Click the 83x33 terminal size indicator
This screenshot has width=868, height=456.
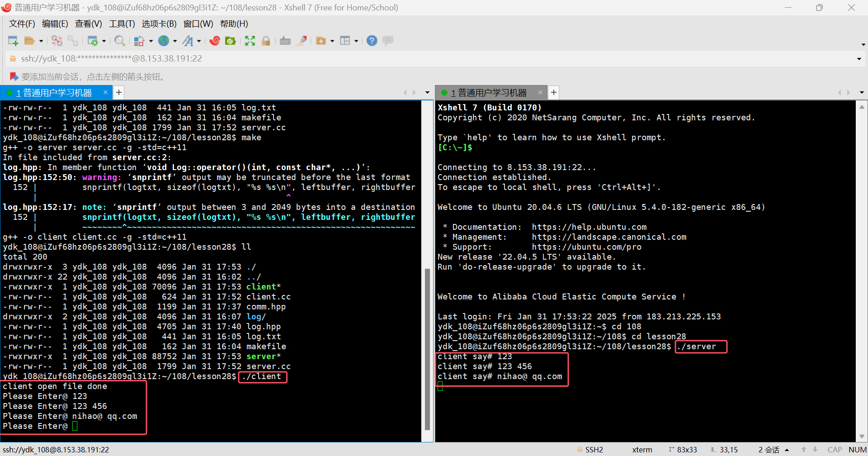pyautogui.click(x=683, y=450)
